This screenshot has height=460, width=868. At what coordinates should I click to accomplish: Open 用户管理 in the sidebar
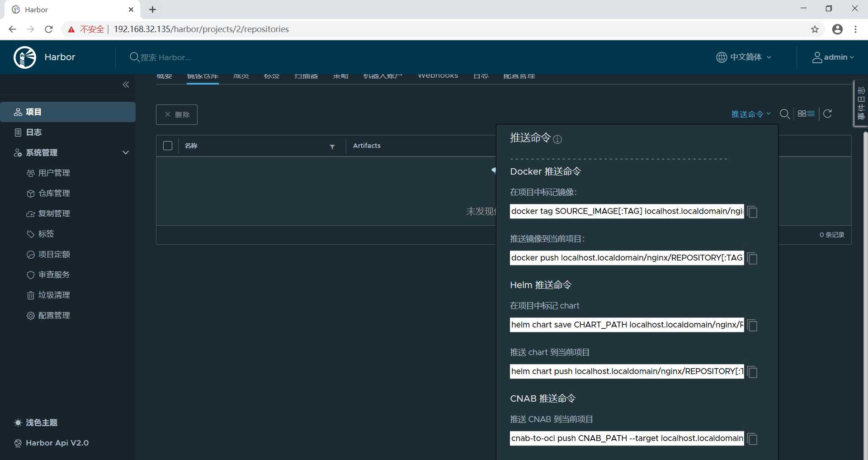pyautogui.click(x=54, y=173)
